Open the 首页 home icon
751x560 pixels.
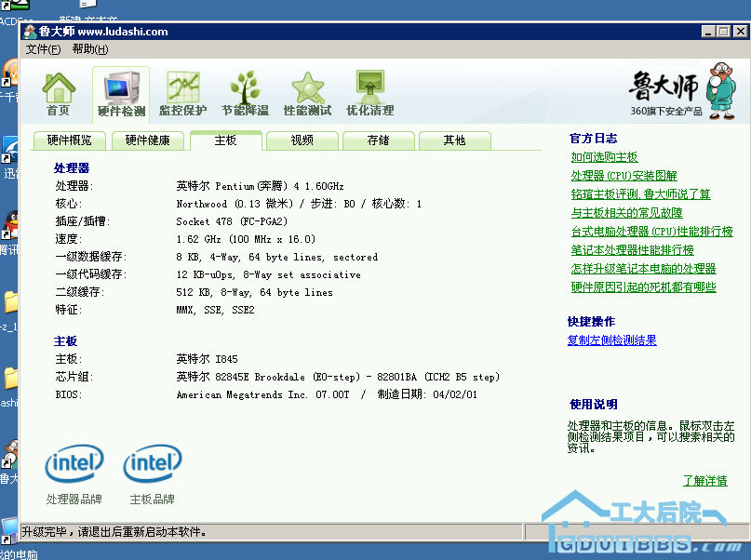(x=59, y=94)
